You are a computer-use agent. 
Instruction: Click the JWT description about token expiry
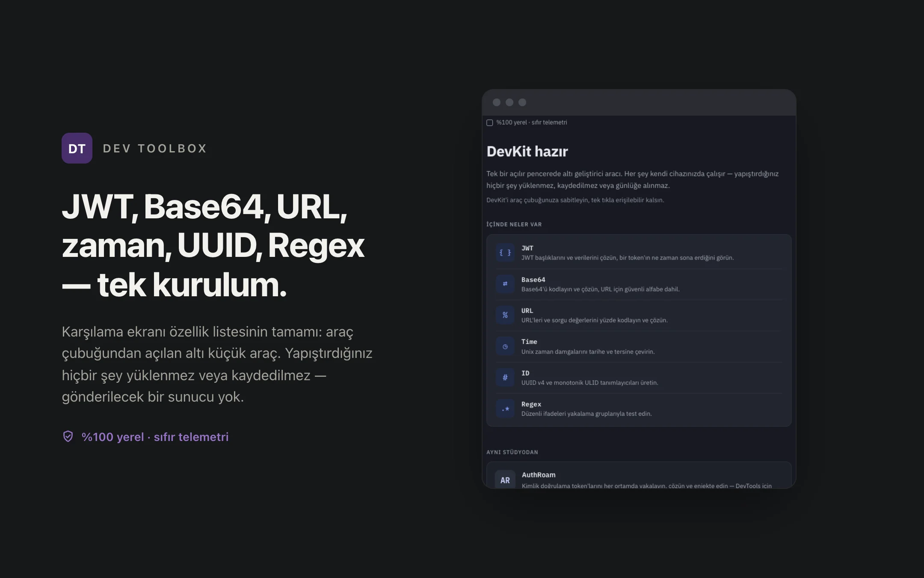tap(628, 258)
